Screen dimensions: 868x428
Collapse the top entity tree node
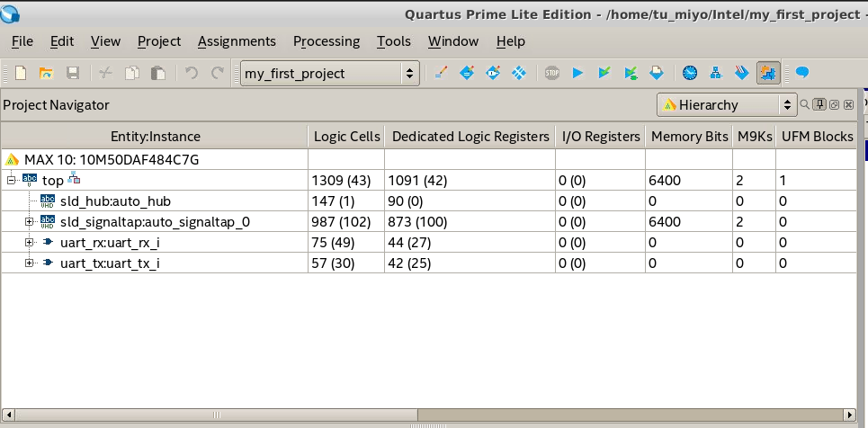[x=11, y=181]
